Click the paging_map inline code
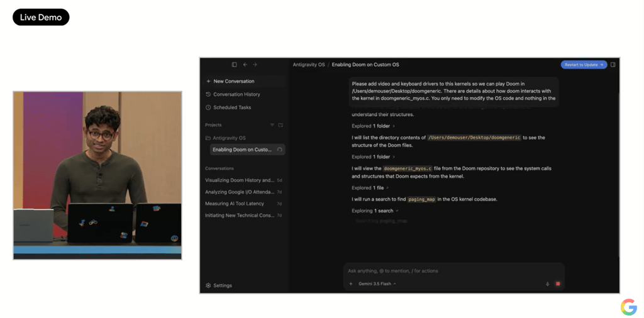The image size is (644, 318). [421, 199]
